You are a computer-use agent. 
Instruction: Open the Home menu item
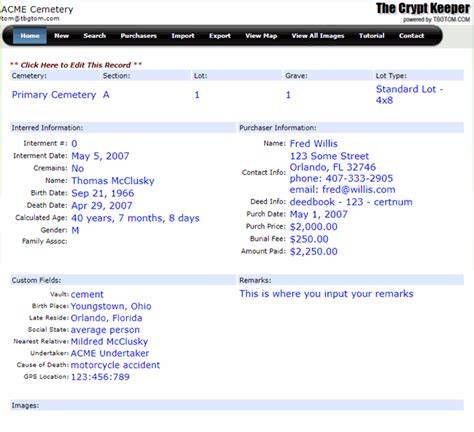30,36
